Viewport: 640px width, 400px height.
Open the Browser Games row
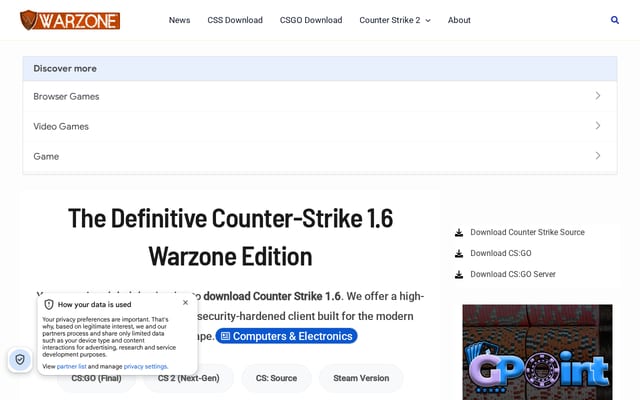(320, 96)
